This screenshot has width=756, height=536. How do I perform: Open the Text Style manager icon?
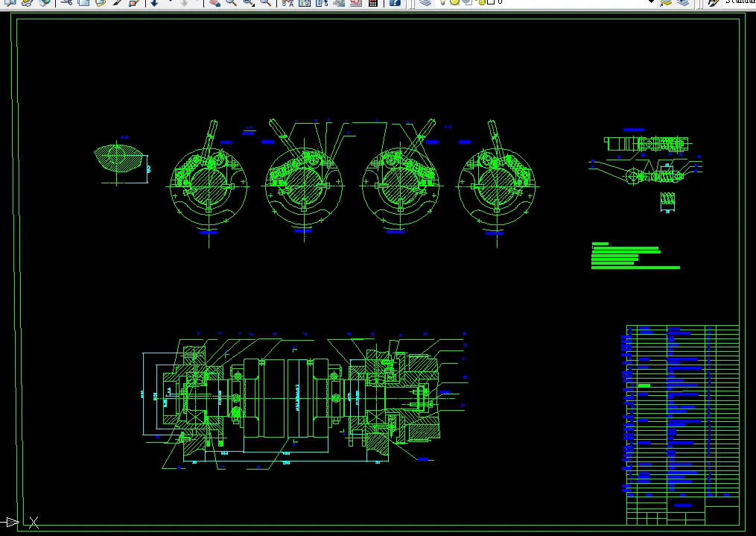coord(713,2)
